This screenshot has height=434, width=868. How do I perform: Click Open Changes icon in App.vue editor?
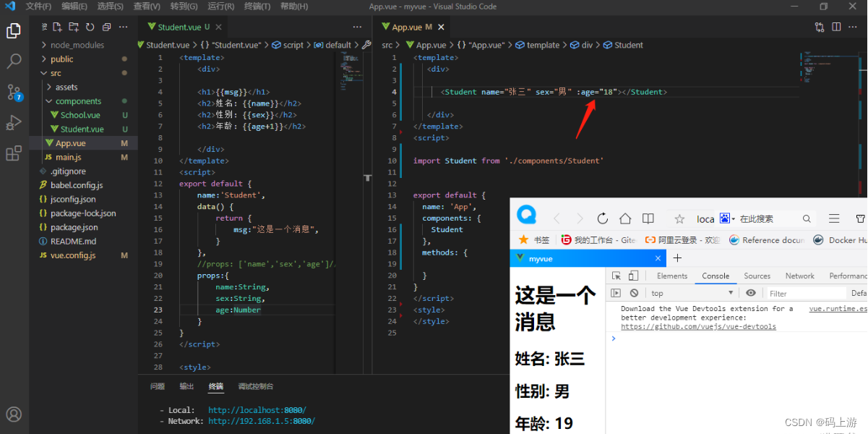click(820, 27)
